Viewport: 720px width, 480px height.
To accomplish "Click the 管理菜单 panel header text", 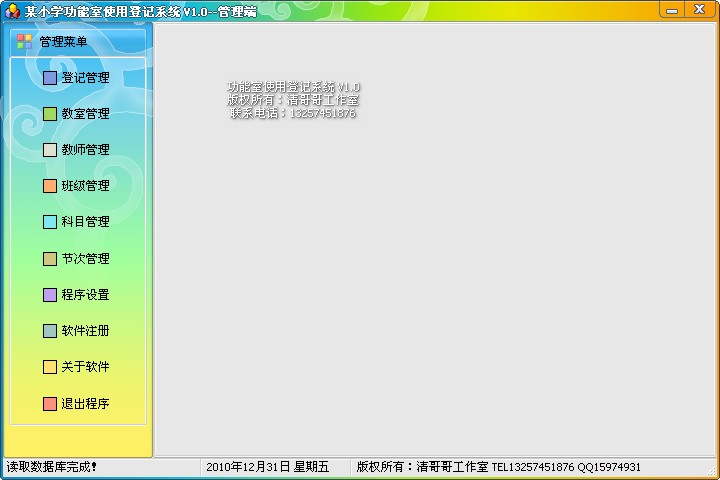I will click(63, 42).
